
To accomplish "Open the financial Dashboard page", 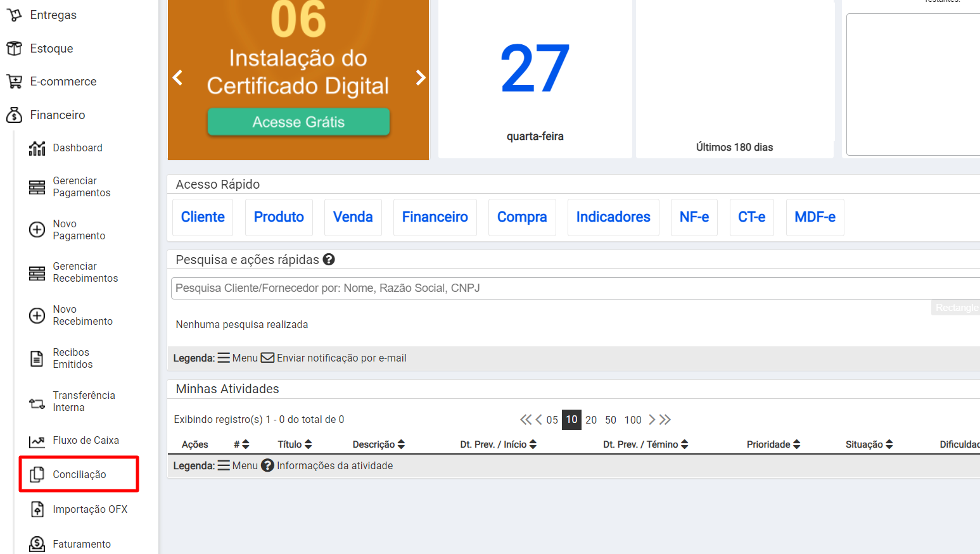I will (77, 148).
